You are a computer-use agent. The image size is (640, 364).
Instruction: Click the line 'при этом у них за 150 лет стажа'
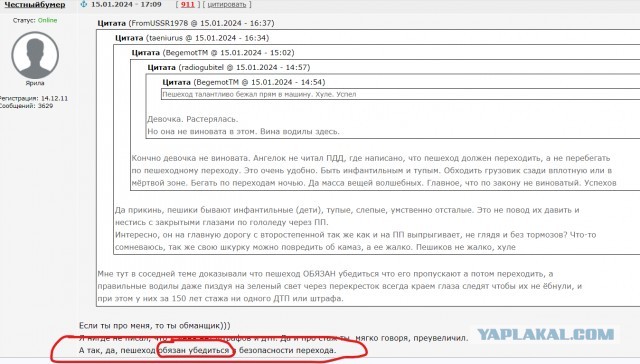220,298
